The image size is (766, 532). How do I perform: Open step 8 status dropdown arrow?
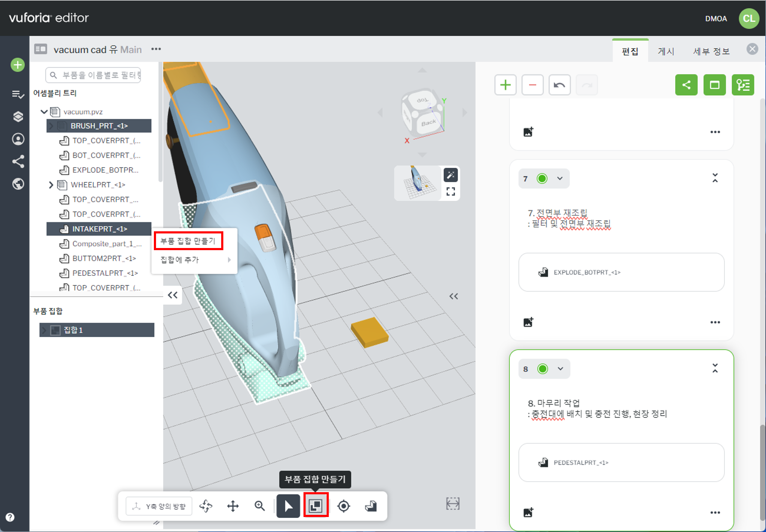560,369
